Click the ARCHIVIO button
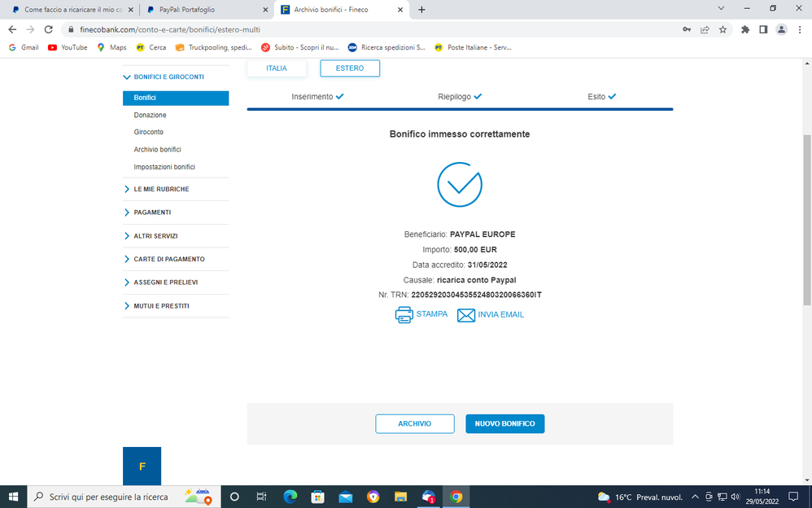The height and width of the screenshot is (508, 812). (415, 423)
